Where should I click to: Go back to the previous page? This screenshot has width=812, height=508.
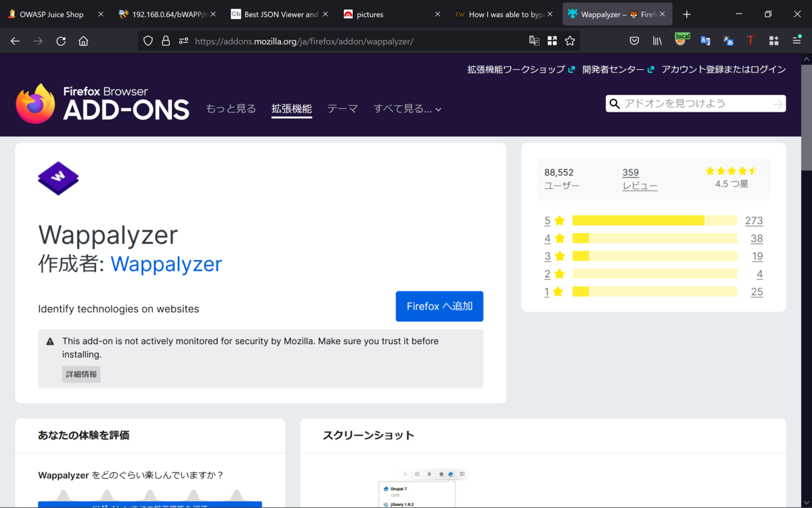pos(15,41)
